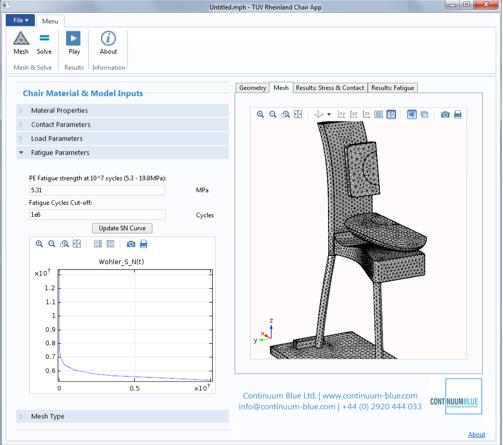Select the Mesh graphics tab
Screen dimensions: 503x445
pos(281,88)
